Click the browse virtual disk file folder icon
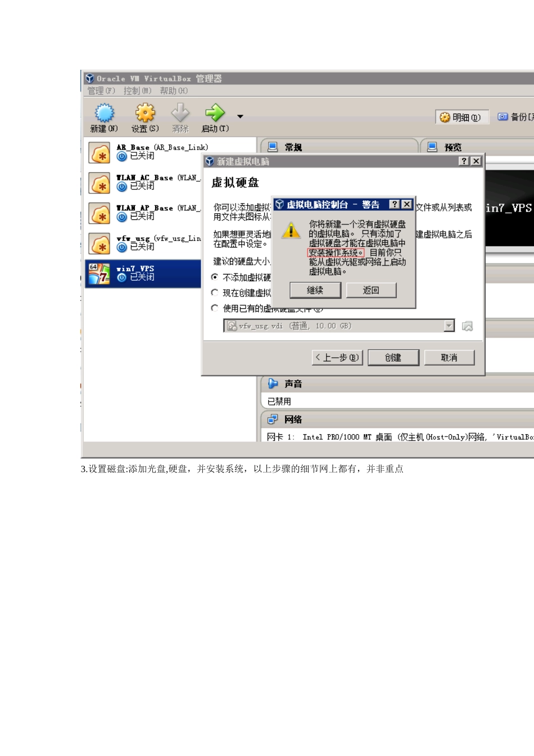 point(467,326)
